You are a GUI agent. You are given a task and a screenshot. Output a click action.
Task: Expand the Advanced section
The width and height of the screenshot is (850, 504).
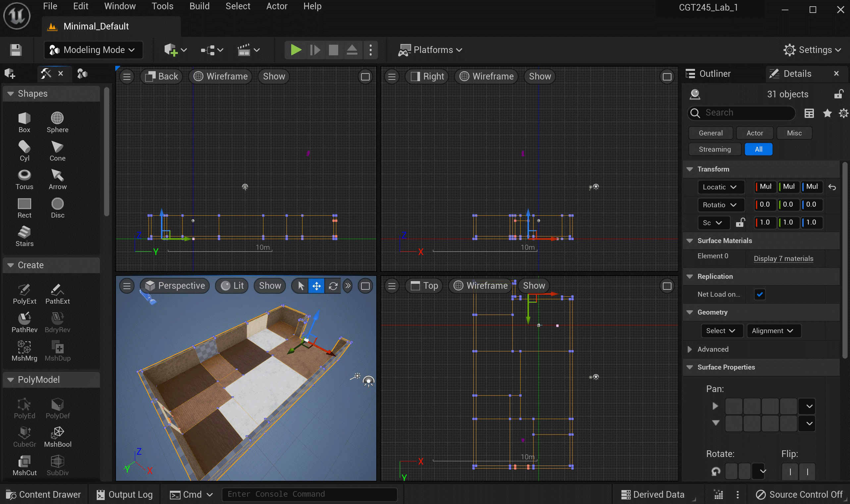pos(690,349)
